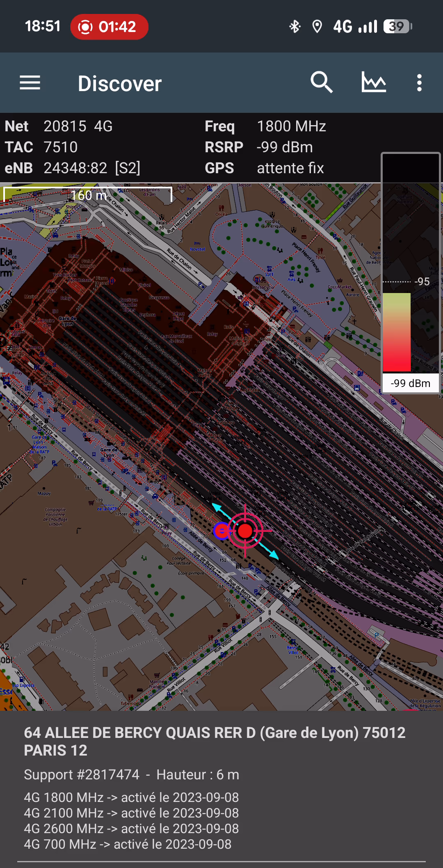Tap the red screen recording timer
The image size is (443, 868).
(x=109, y=27)
